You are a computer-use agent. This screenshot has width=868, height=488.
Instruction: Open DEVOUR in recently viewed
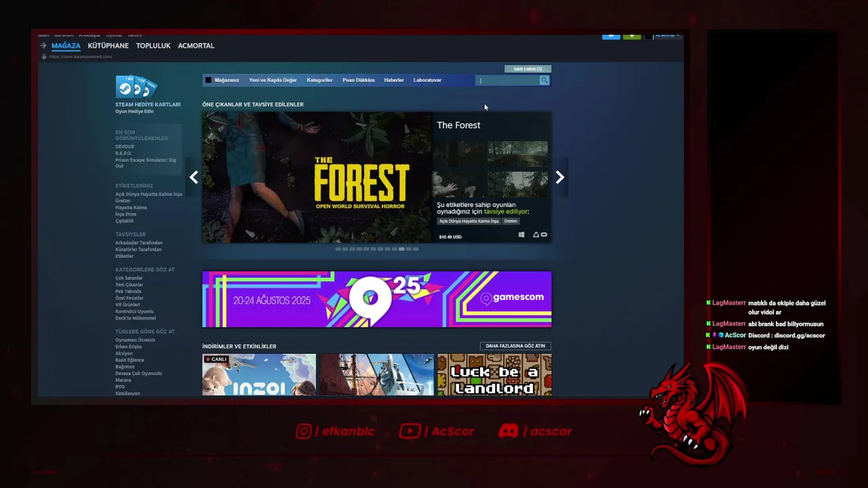[x=125, y=146]
